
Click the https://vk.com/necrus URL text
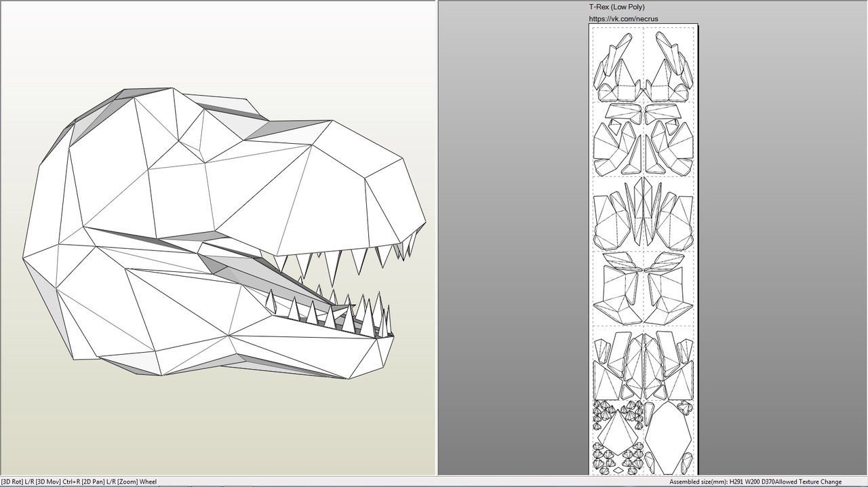[623, 19]
